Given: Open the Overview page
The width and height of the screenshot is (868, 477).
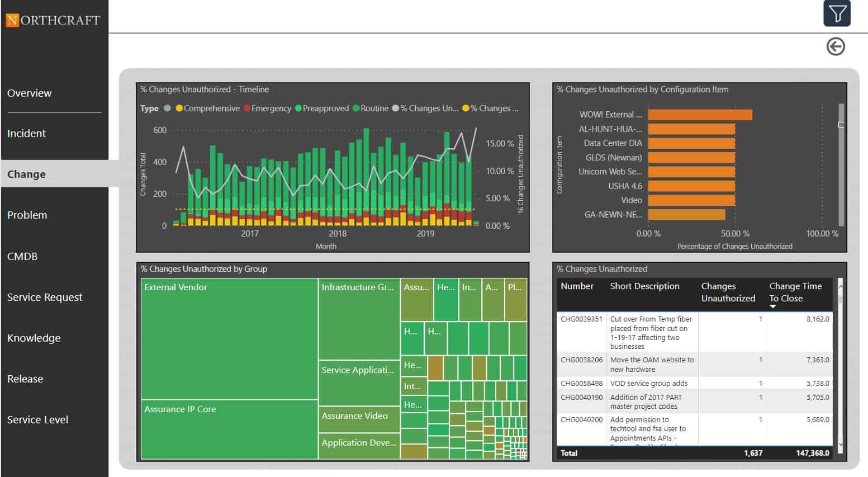Looking at the screenshot, I should [29, 93].
